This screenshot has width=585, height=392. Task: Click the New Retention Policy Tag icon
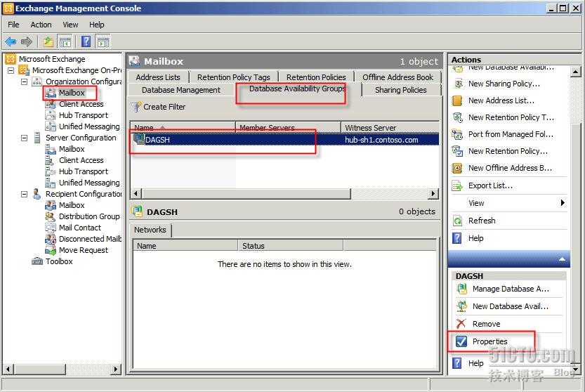[457, 117]
